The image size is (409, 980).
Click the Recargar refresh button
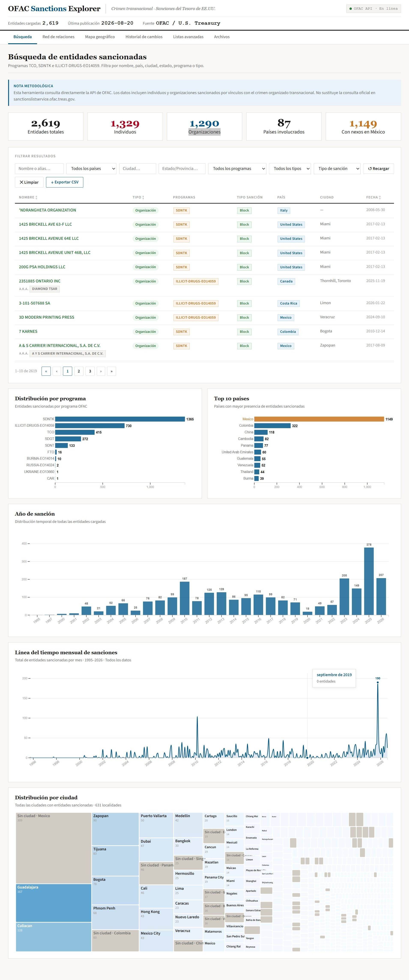pyautogui.click(x=378, y=168)
